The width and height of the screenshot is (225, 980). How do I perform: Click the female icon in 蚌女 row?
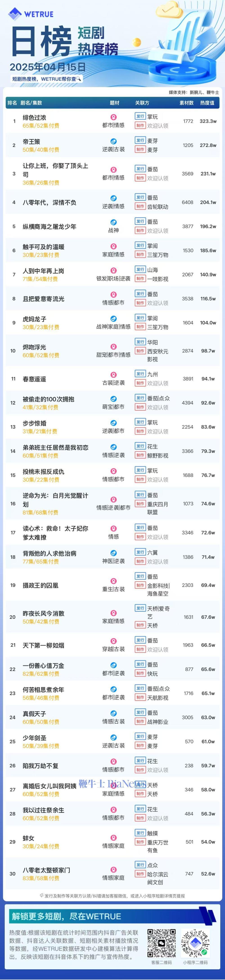point(113,838)
